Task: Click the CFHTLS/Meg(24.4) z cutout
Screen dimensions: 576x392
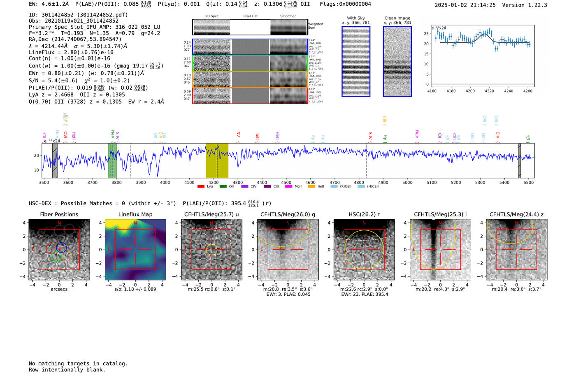Action: pyautogui.click(x=517, y=250)
